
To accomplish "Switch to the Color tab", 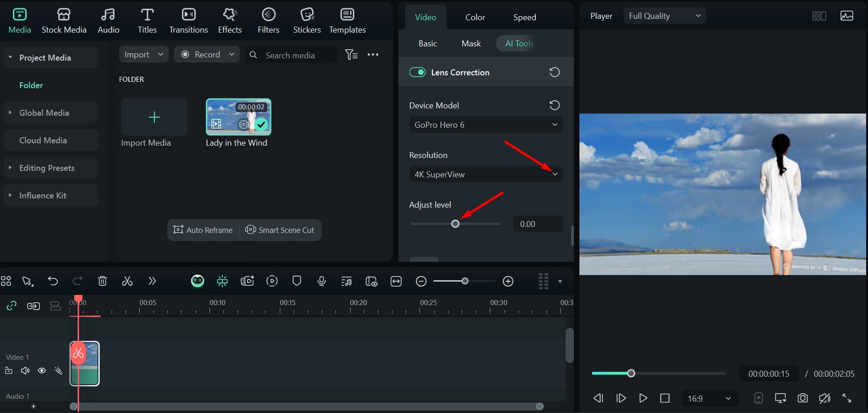I will [475, 17].
